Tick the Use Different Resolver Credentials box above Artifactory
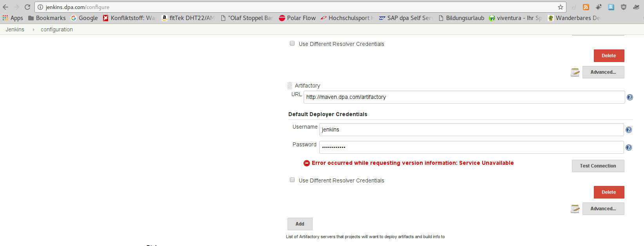 pyautogui.click(x=292, y=44)
